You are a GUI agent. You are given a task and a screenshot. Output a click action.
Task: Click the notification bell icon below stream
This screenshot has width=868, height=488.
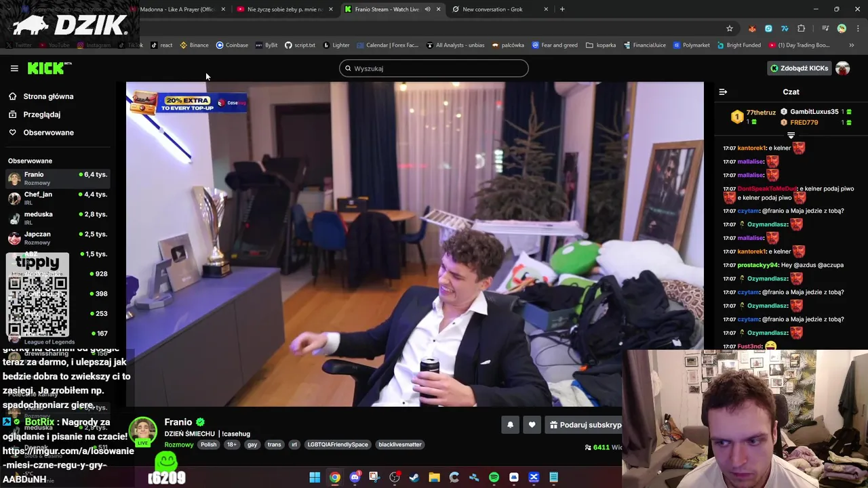(x=510, y=425)
